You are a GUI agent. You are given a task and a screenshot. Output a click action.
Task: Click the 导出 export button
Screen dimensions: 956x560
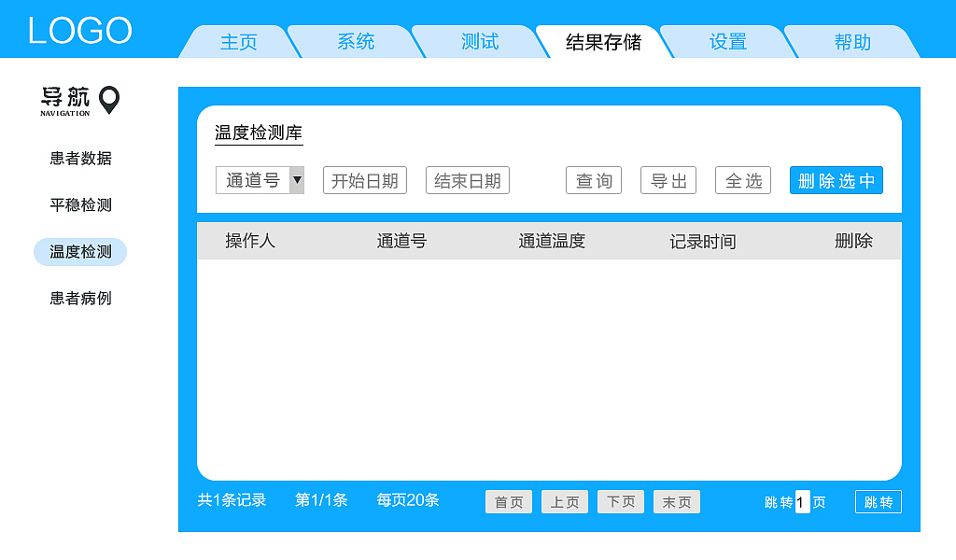click(x=668, y=180)
